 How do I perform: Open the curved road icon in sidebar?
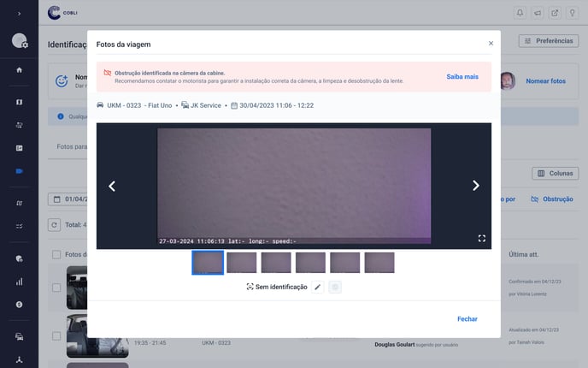click(19, 203)
